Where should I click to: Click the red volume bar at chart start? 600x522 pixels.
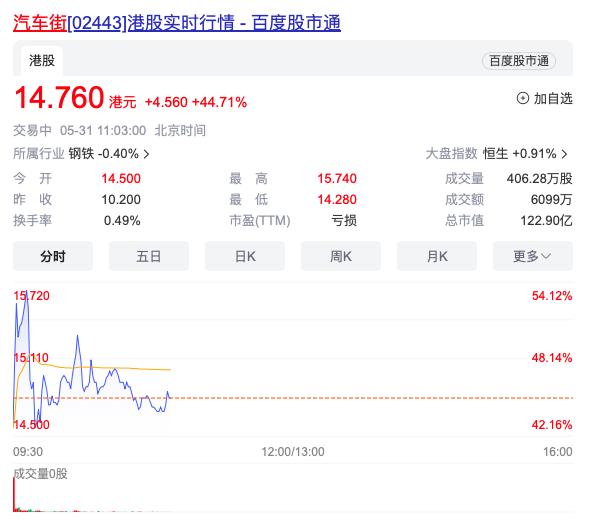(x=15, y=494)
